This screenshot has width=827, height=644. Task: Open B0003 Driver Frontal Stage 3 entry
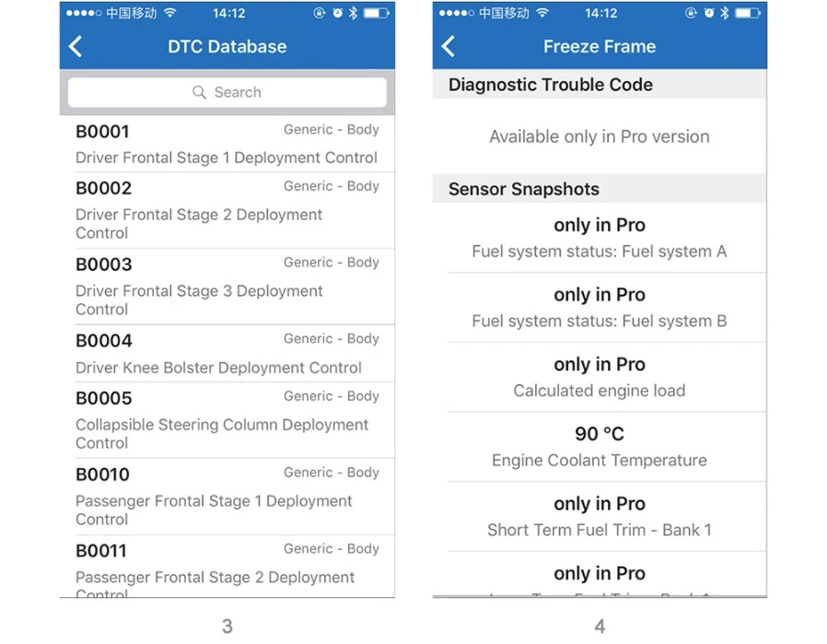(227, 287)
